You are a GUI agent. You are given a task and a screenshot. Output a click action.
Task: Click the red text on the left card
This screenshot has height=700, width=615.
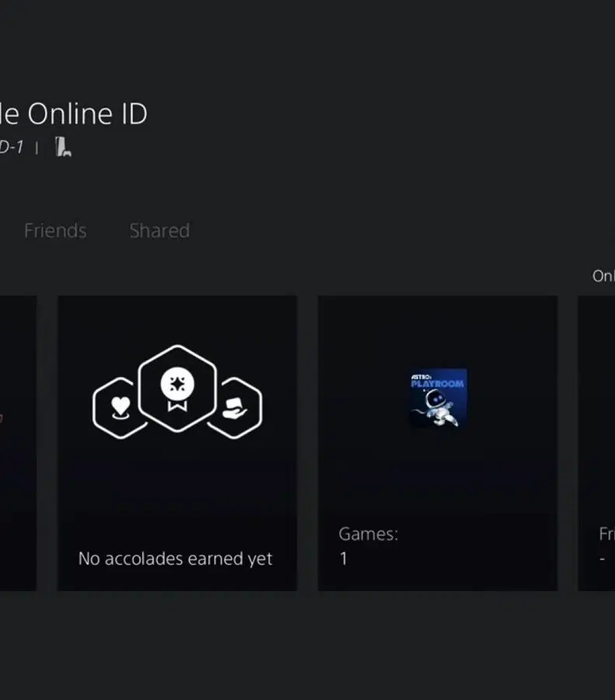[2, 418]
